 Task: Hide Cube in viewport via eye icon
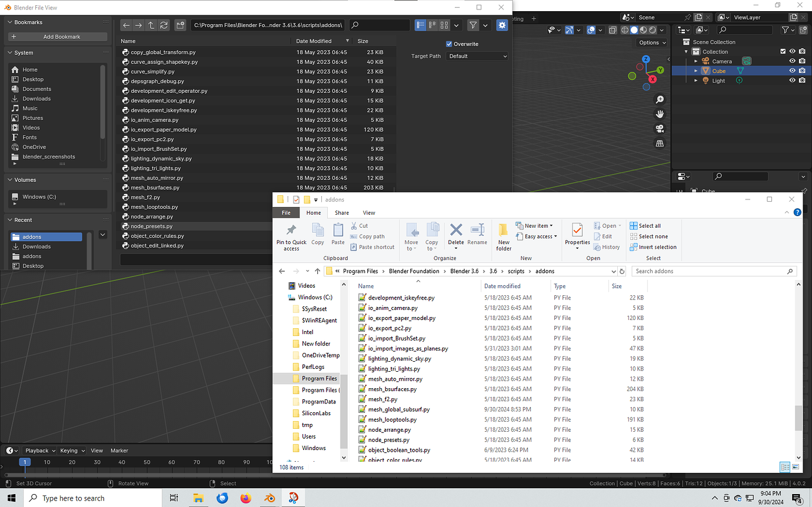(x=792, y=71)
